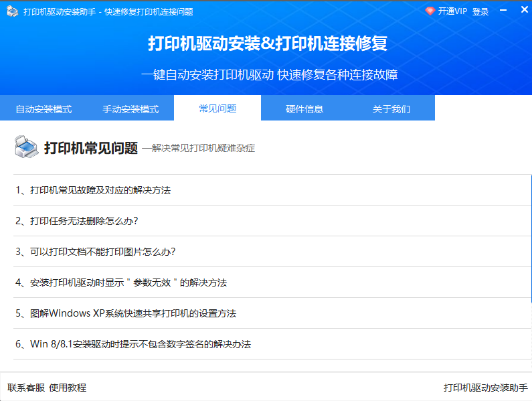Click the printer icon beside 打印机常见问题
The image size is (532, 401).
pos(26,147)
